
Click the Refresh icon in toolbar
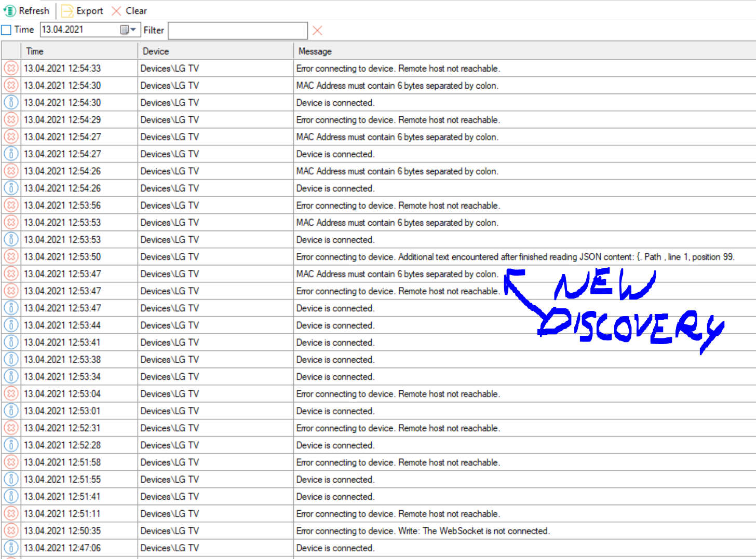(x=10, y=11)
